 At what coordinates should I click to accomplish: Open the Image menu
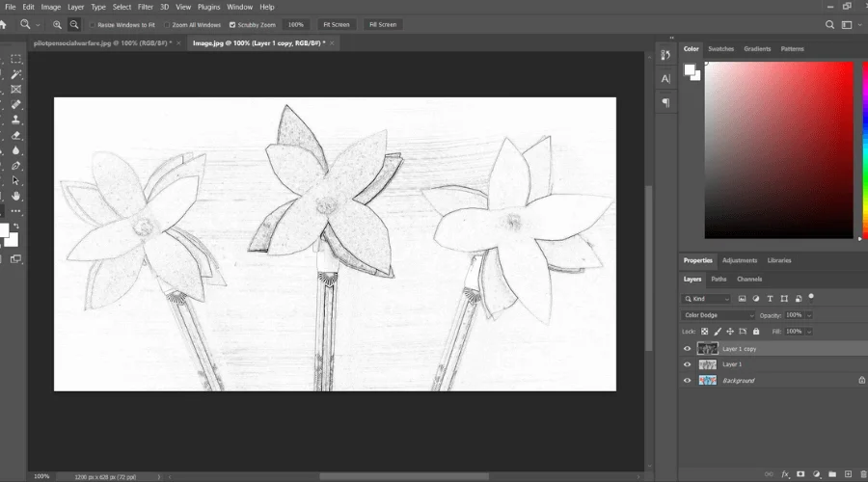tap(50, 7)
